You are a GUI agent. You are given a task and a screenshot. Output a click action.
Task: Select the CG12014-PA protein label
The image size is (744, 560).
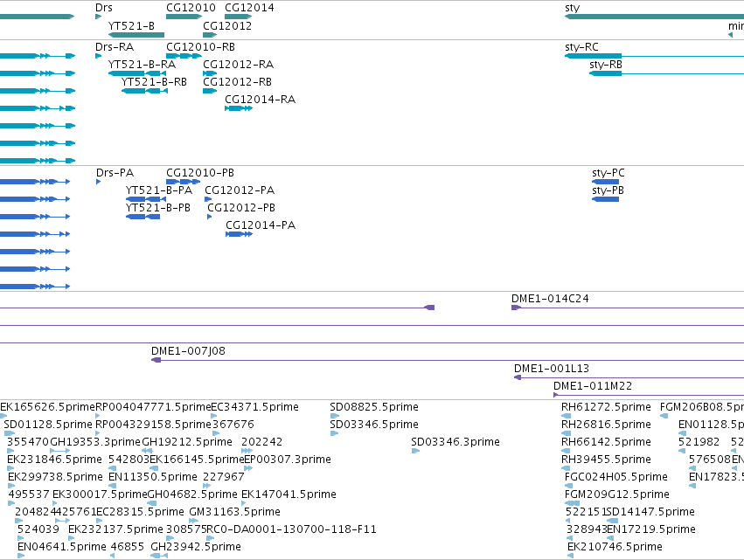261,225
